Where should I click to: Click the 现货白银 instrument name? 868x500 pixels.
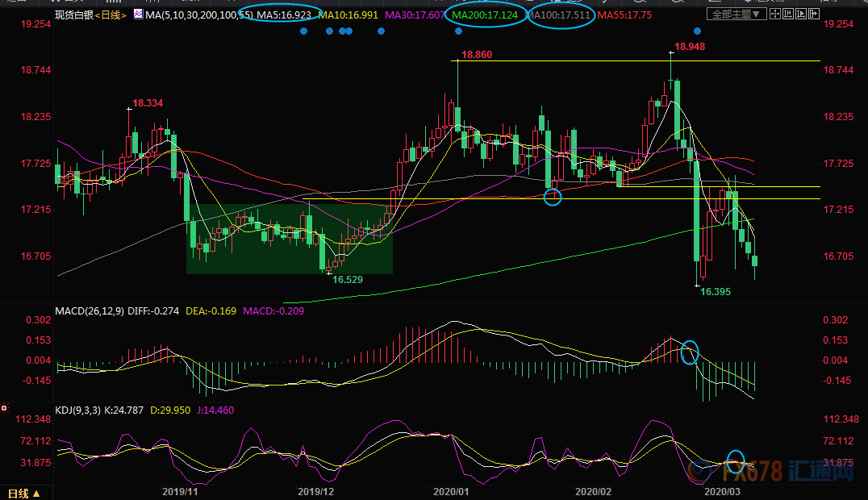coord(73,15)
